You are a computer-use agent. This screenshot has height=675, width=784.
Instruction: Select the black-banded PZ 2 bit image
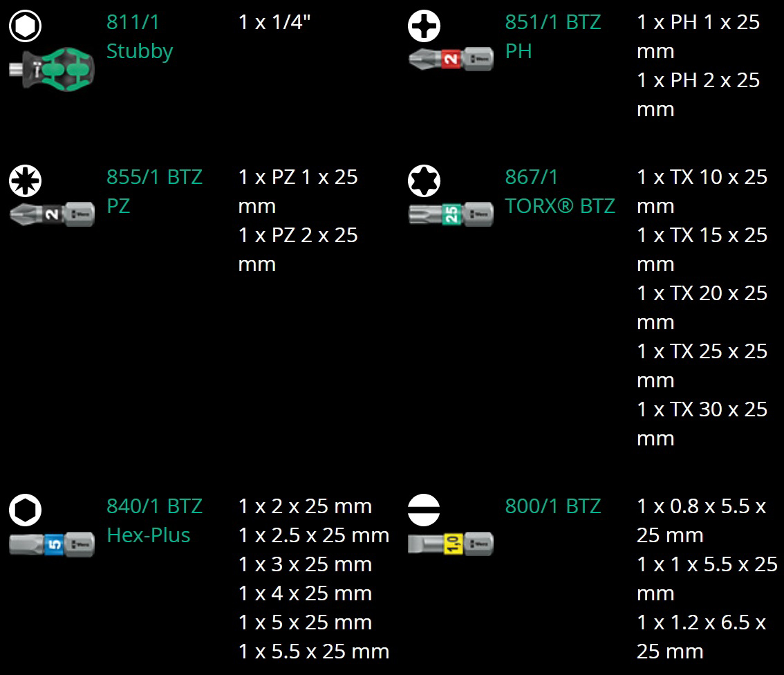coord(52,214)
